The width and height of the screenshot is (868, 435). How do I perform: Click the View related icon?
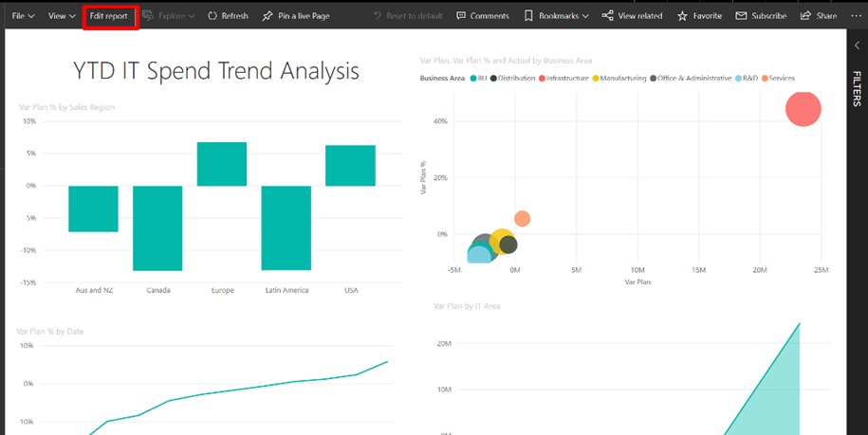coord(607,16)
